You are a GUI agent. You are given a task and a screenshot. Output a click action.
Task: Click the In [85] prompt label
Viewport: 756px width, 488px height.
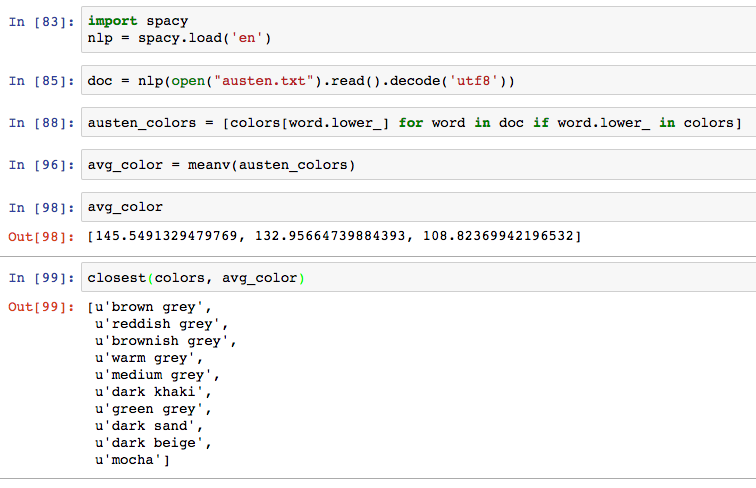41,81
